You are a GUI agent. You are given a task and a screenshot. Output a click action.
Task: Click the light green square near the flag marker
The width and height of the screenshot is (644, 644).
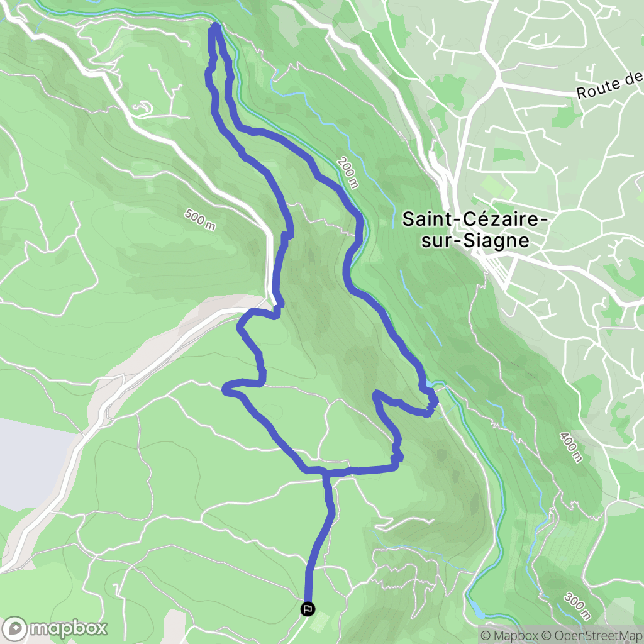click(320, 621)
